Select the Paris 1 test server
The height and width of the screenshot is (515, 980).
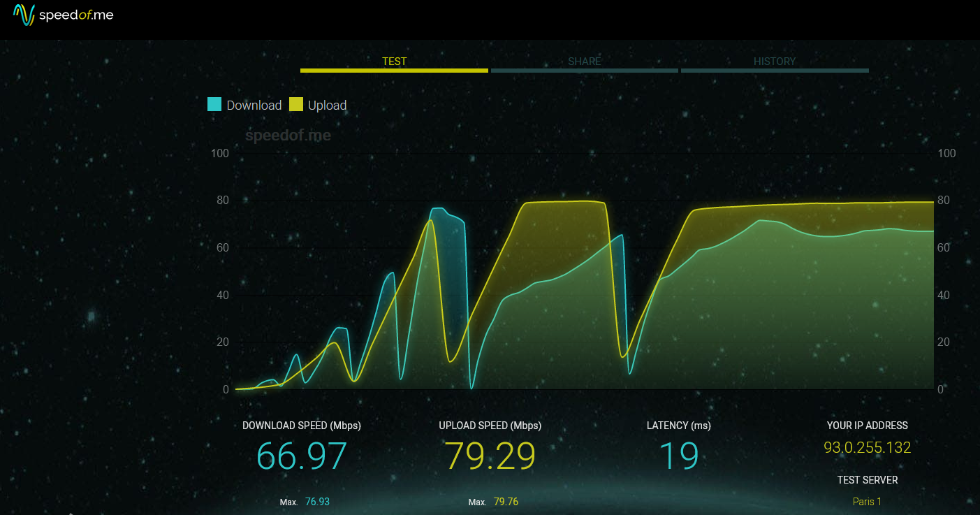click(x=867, y=502)
